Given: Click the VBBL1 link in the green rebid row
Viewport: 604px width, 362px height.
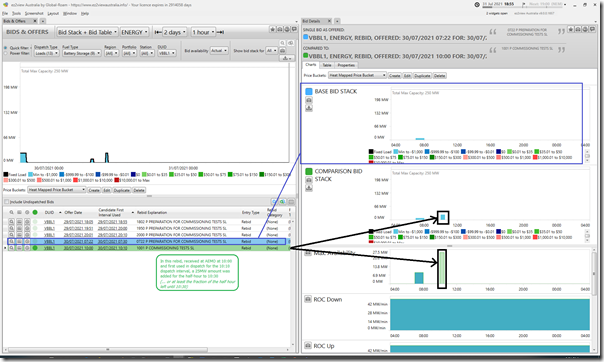Looking at the screenshot, I should (x=49, y=248).
